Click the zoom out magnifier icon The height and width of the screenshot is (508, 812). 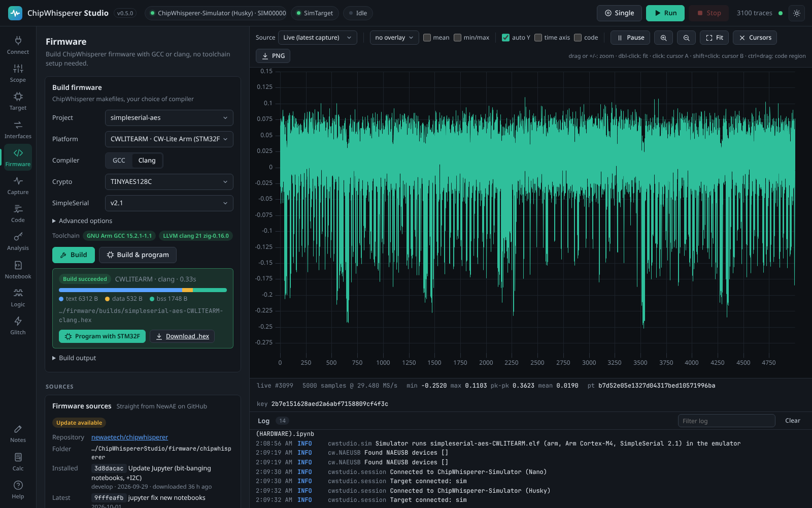point(686,38)
